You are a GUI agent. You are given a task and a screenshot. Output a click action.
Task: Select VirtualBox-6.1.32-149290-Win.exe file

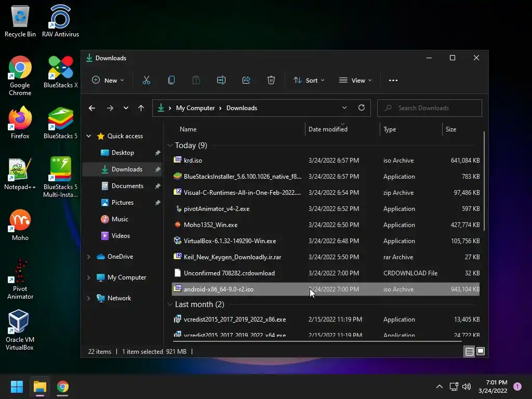326,241
